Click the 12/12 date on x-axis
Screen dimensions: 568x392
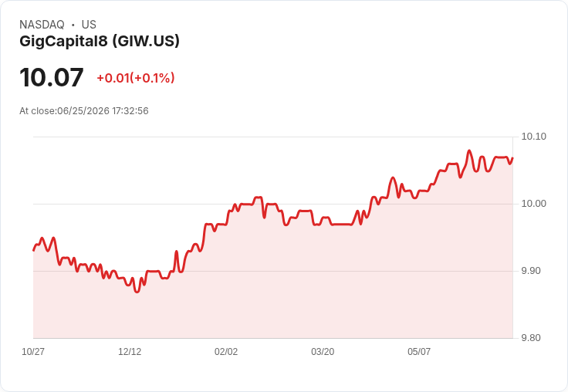click(130, 351)
